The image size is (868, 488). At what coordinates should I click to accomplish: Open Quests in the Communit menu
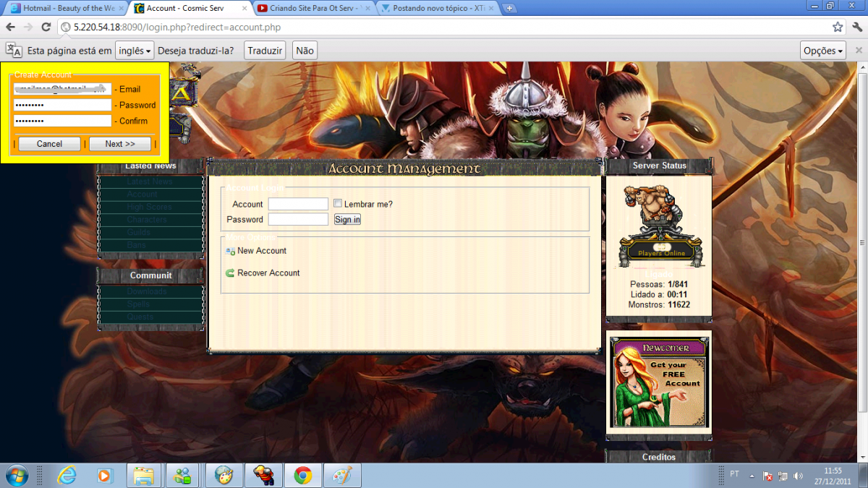pyautogui.click(x=150, y=317)
